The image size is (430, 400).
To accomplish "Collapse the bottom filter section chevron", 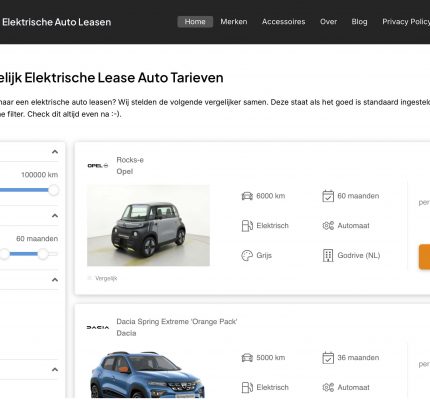I will click(x=55, y=370).
